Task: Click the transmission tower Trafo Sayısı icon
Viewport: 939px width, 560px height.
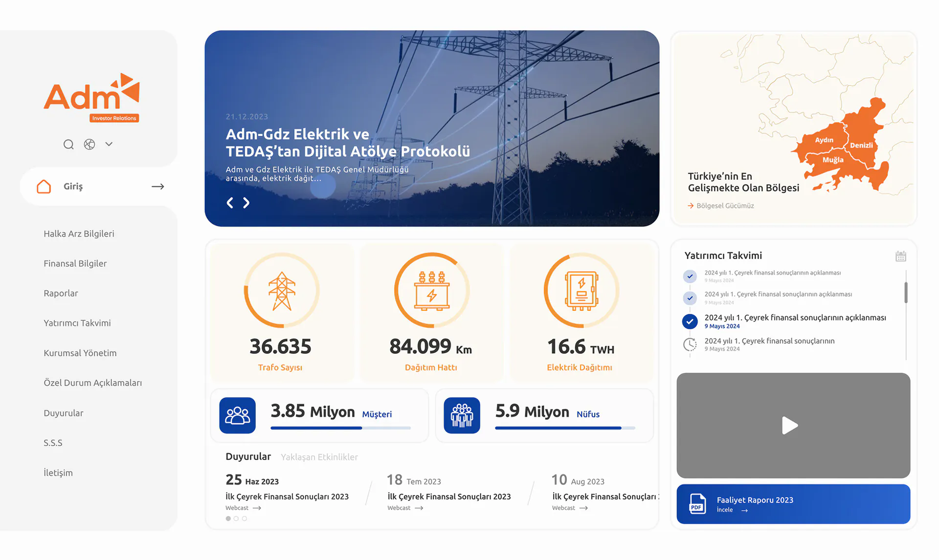Action: point(282,291)
